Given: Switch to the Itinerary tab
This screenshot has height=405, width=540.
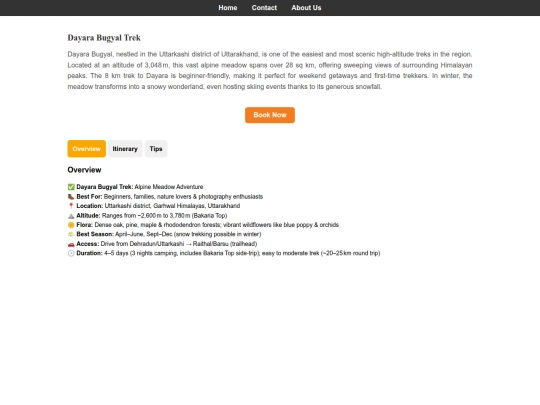Looking at the screenshot, I should (x=125, y=149).
